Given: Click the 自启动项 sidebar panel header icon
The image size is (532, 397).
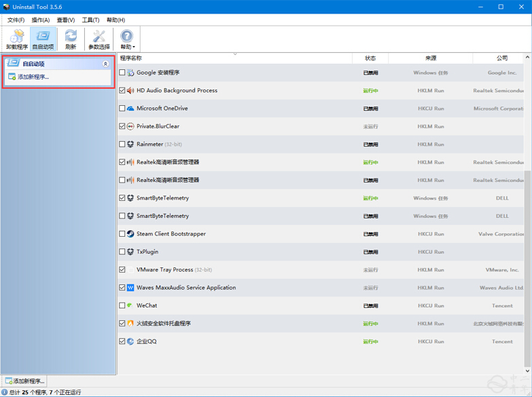Looking at the screenshot, I should [13, 63].
